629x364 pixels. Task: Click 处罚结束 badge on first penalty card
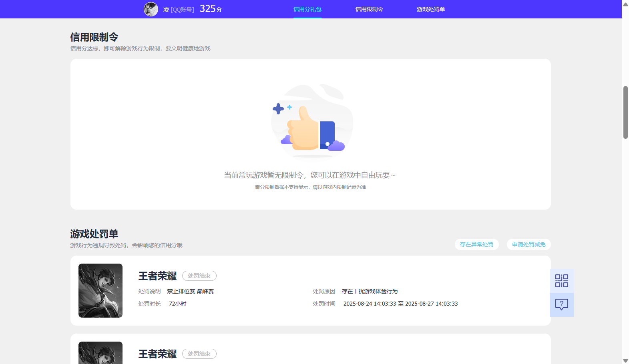point(199,276)
